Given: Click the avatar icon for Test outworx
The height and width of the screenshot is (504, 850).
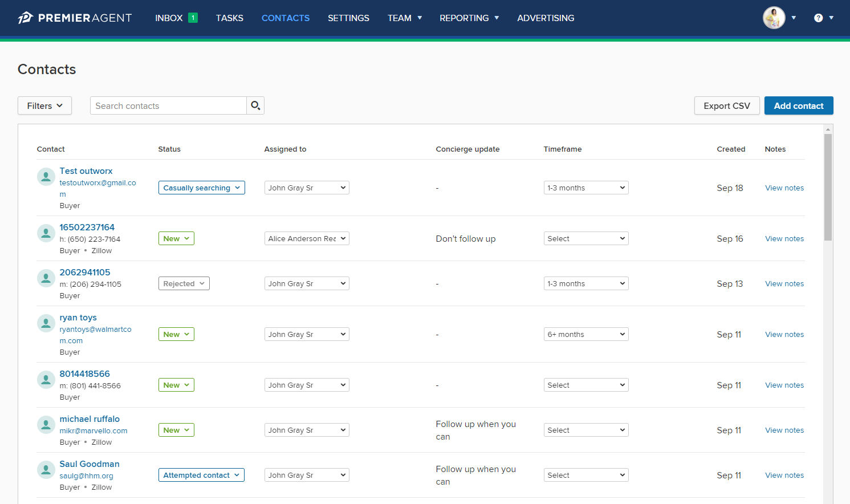Looking at the screenshot, I should [x=46, y=177].
